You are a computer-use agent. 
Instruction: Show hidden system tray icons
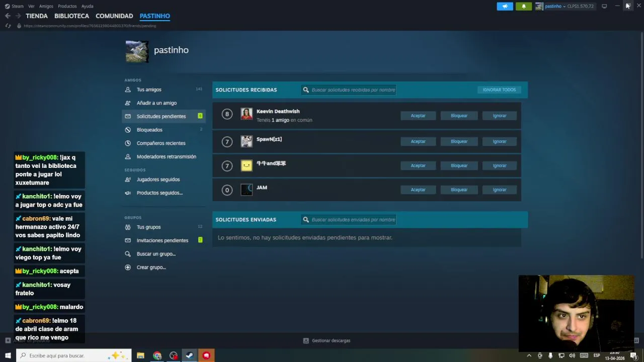click(x=529, y=355)
